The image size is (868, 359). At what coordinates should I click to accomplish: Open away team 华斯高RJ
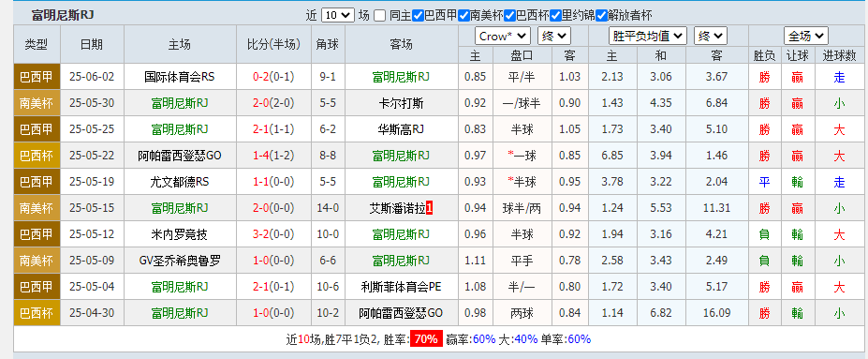point(402,129)
